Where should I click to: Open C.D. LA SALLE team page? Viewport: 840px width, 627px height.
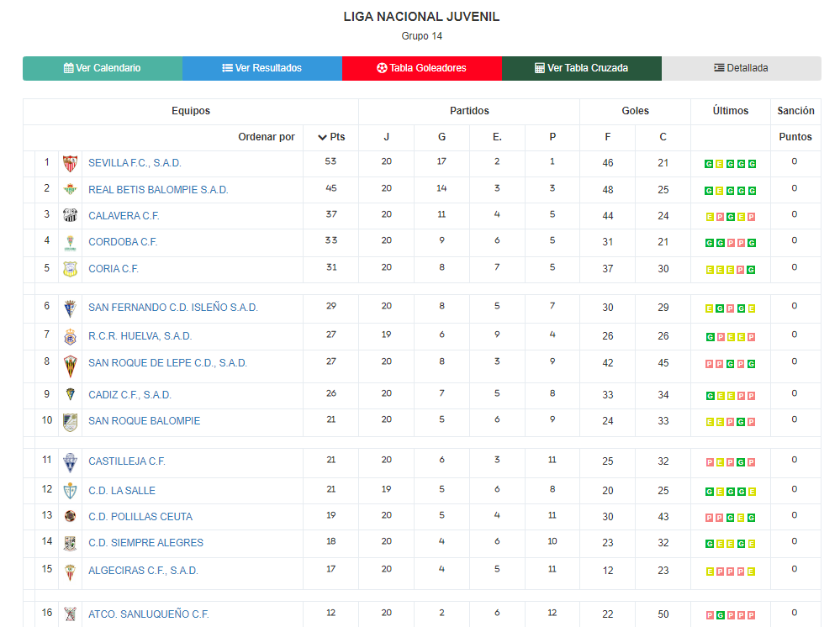point(122,491)
